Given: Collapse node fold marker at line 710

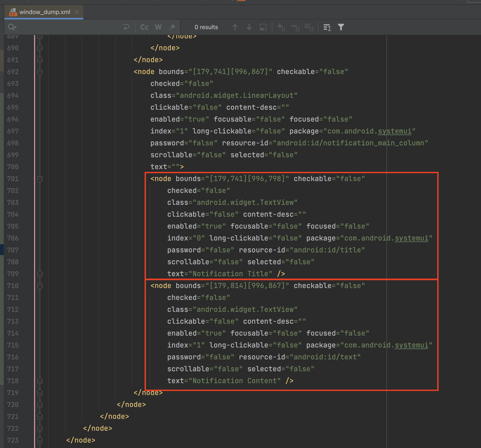Looking at the screenshot, I should (40, 286).
